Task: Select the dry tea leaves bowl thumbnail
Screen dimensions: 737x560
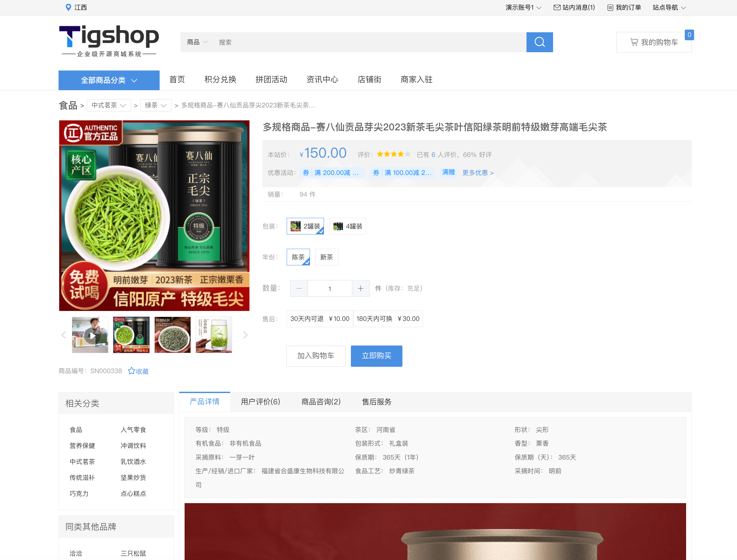Action: pyautogui.click(x=172, y=335)
